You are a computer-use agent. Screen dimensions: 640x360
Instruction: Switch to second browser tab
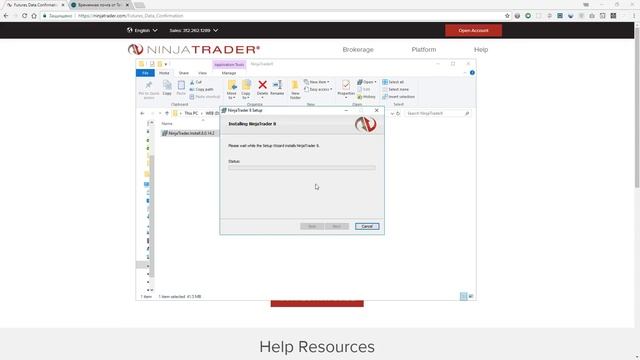(100, 5)
